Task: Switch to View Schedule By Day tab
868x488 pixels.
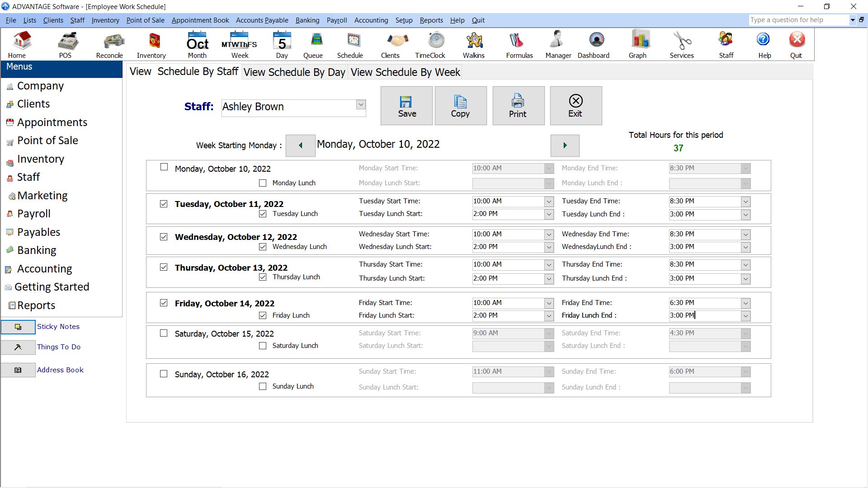Action: point(294,72)
